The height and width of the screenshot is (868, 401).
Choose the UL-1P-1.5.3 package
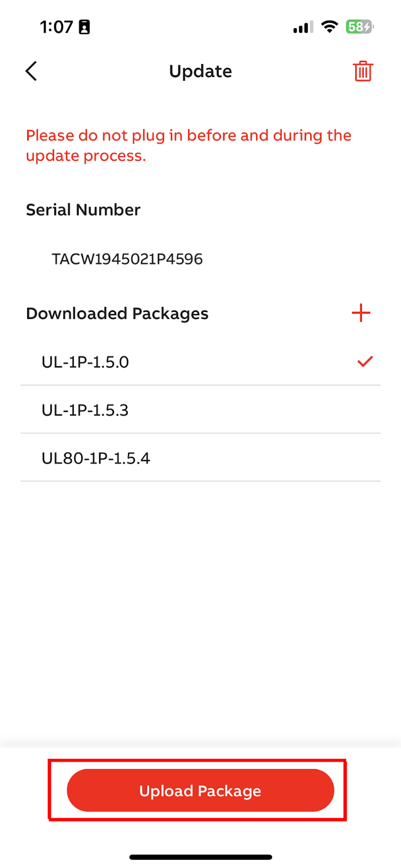coord(85,410)
